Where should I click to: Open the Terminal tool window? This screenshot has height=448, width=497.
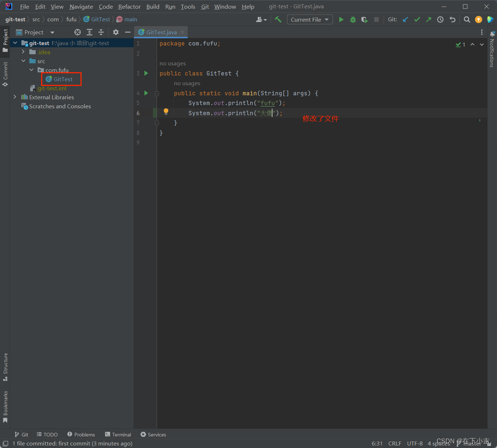pos(118,435)
